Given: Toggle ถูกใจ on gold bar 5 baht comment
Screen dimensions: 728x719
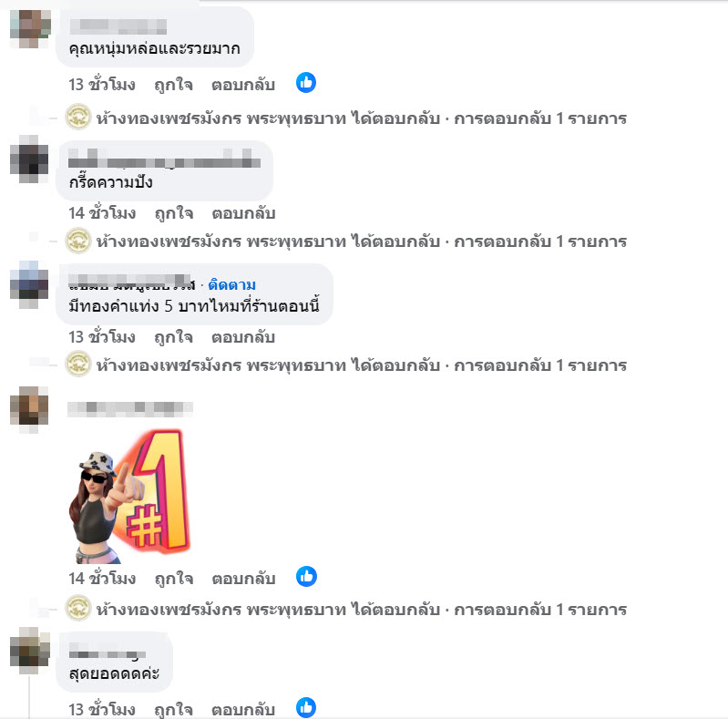Looking at the screenshot, I should (x=174, y=338).
